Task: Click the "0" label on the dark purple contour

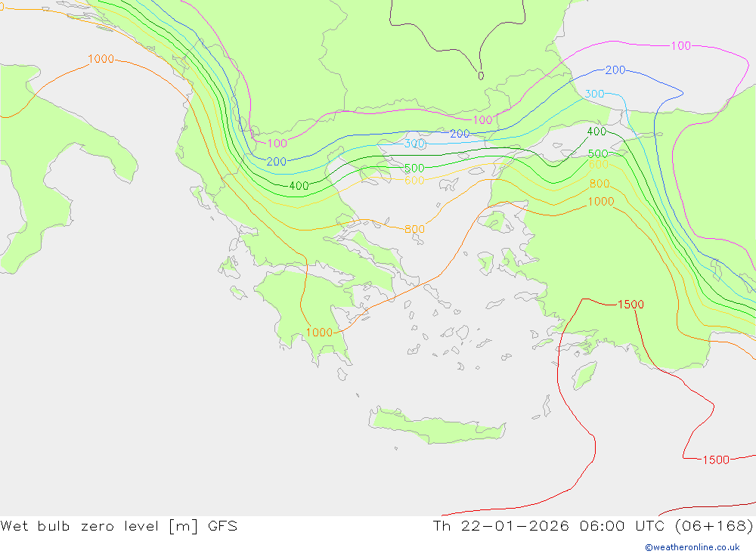Action: point(481,76)
